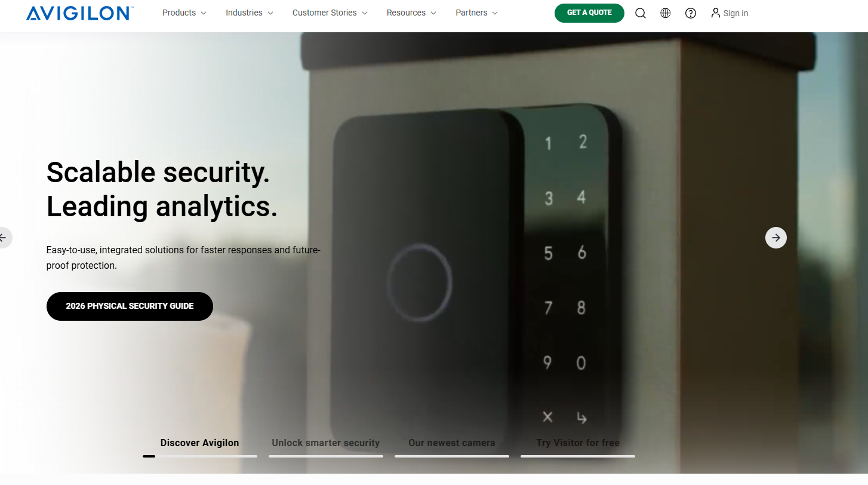Open the 2026 Physical Security Guide
Screen dimensions: 868x485
130,306
